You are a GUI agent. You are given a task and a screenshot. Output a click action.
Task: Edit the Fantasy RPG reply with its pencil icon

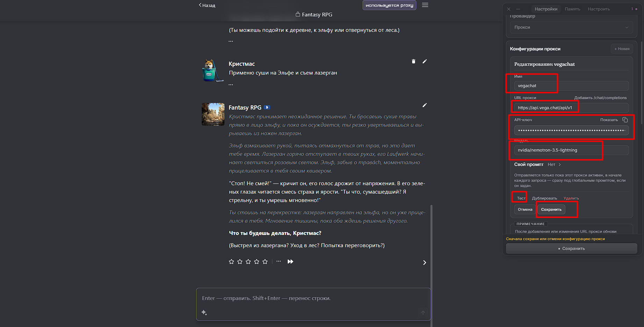pyautogui.click(x=424, y=105)
